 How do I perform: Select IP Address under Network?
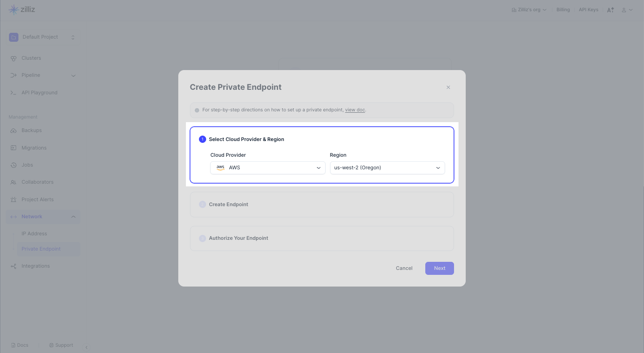(x=34, y=234)
